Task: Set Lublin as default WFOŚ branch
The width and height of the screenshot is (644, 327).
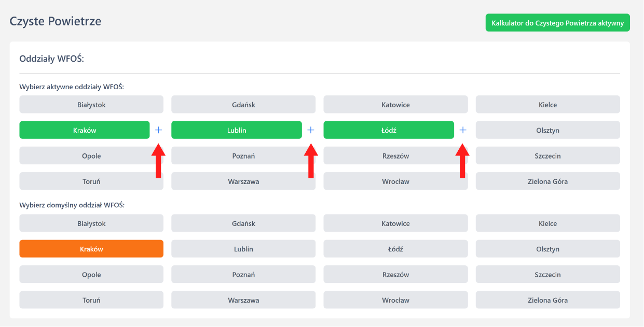Action: (x=243, y=249)
